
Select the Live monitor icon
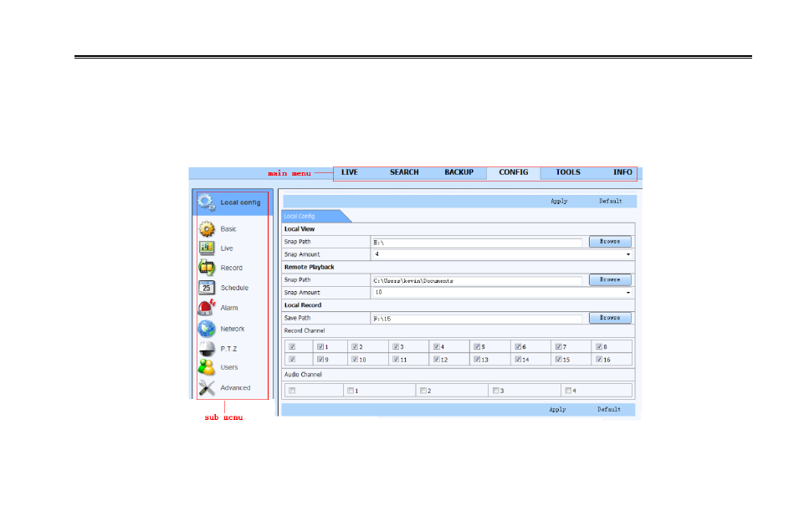(x=207, y=248)
